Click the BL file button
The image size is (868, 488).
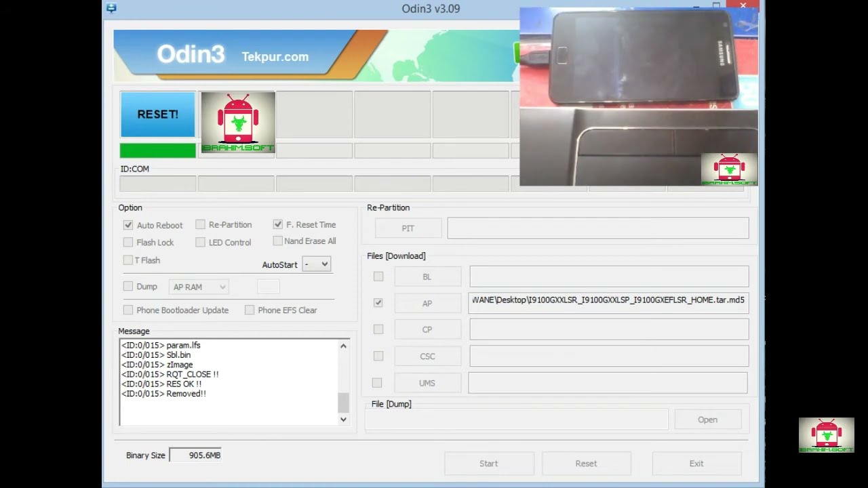coord(427,277)
